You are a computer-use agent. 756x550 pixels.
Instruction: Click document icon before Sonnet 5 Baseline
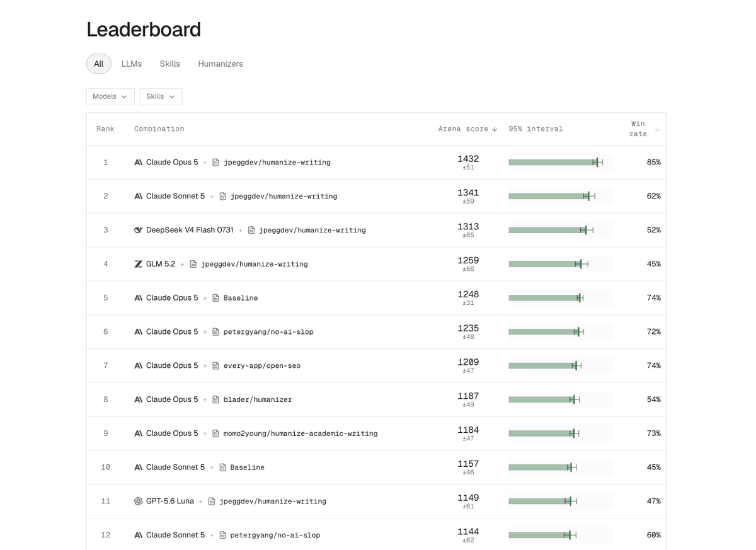(x=222, y=467)
